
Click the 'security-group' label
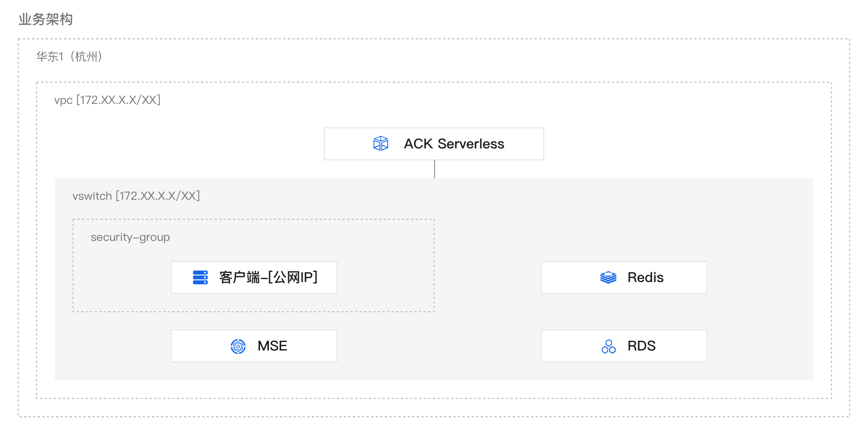pyautogui.click(x=130, y=237)
